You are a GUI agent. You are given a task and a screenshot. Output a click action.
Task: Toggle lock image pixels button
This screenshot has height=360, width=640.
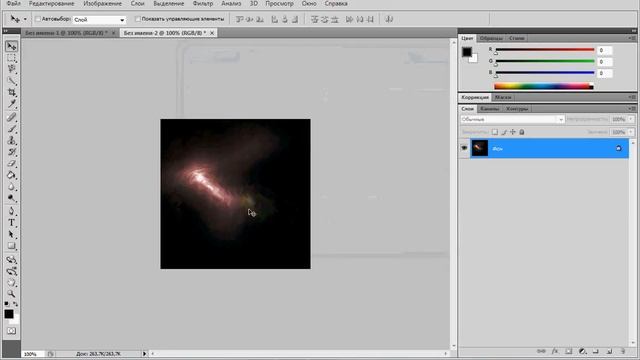504,132
